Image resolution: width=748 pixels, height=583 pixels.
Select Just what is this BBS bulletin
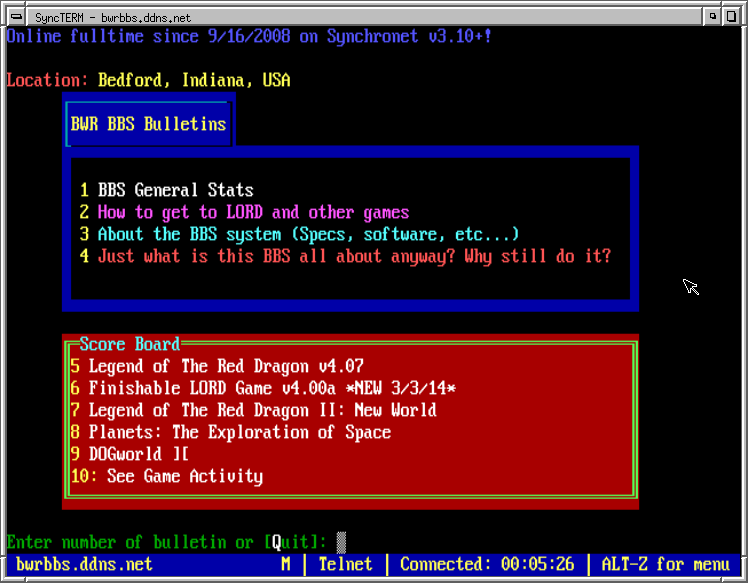(345, 256)
